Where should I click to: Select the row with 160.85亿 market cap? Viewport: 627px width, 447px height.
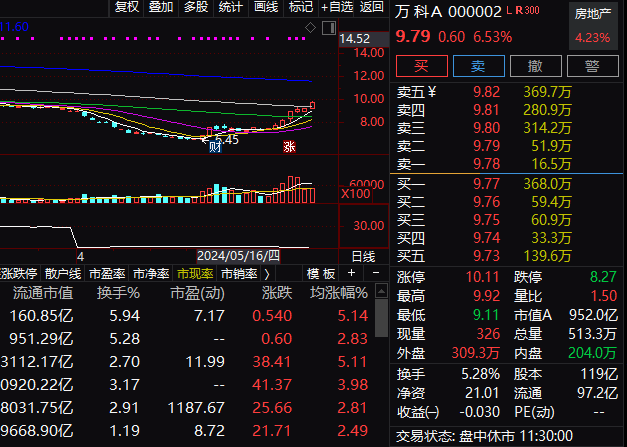(x=187, y=316)
